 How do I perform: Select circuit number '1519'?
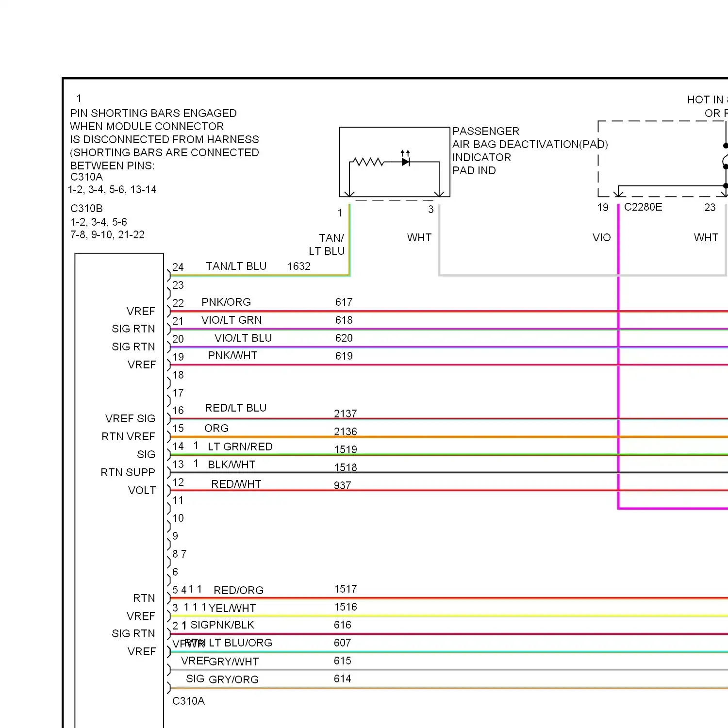click(x=346, y=449)
